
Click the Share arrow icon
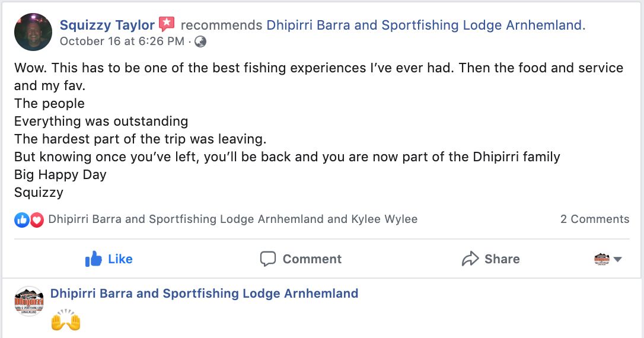470,259
